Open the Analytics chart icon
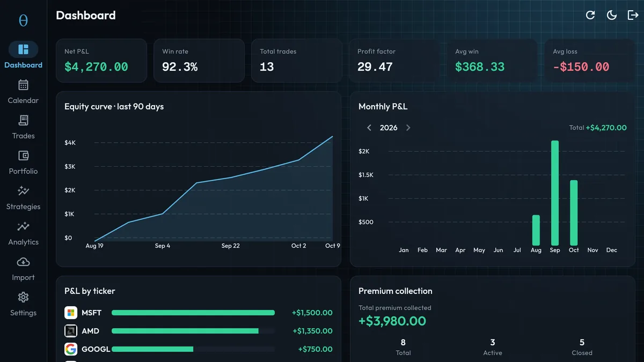Screen dimensions: 644x362 coord(23,226)
